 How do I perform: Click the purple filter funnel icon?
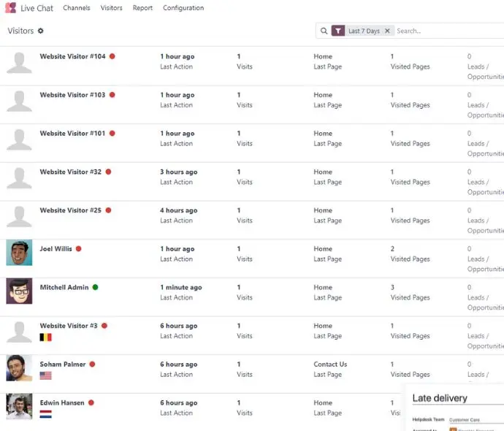click(x=338, y=31)
